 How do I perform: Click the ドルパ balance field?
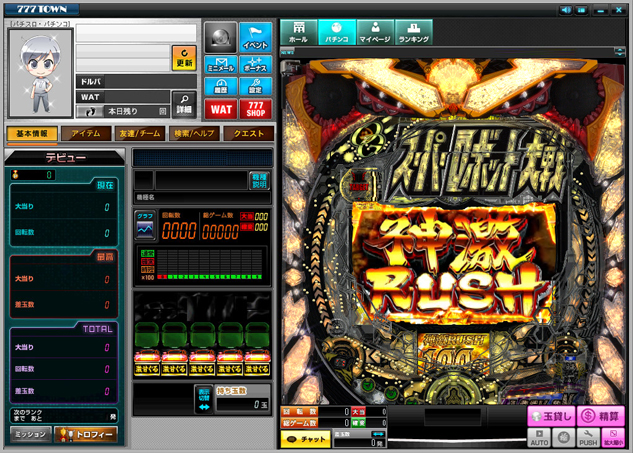point(136,82)
